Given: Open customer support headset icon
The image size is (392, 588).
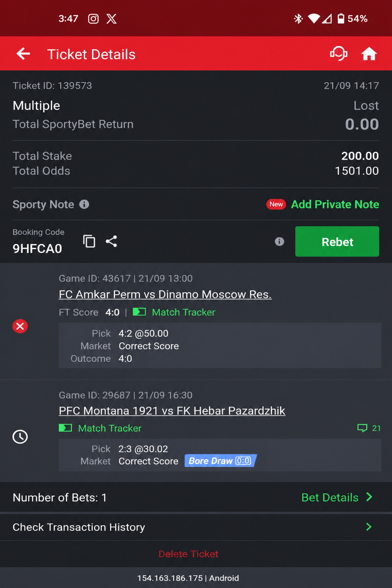Looking at the screenshot, I should click(x=339, y=54).
